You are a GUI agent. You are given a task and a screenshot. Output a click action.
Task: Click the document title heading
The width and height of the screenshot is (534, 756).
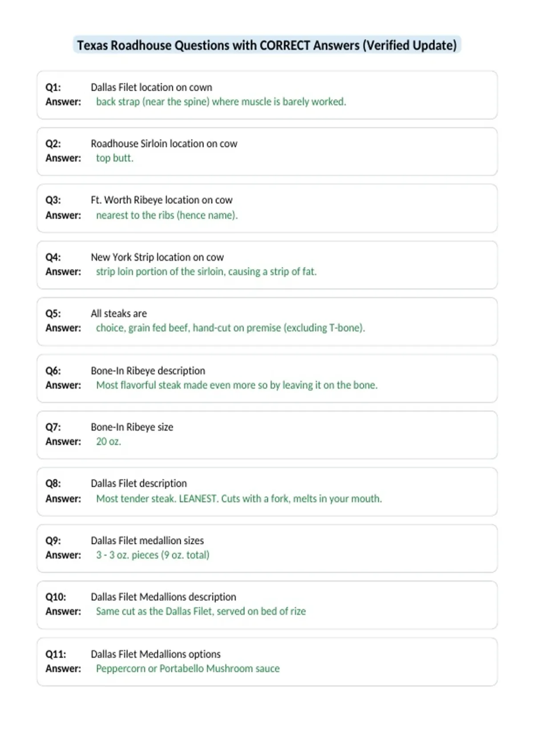267,45
